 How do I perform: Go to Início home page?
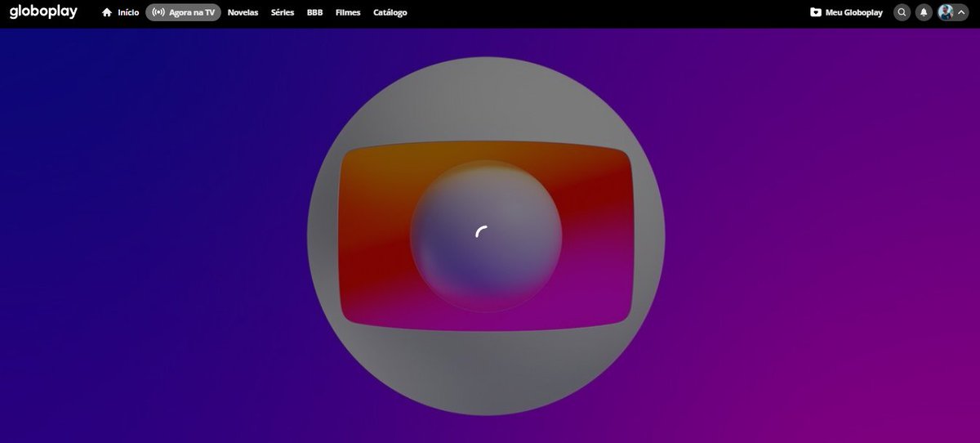120,12
